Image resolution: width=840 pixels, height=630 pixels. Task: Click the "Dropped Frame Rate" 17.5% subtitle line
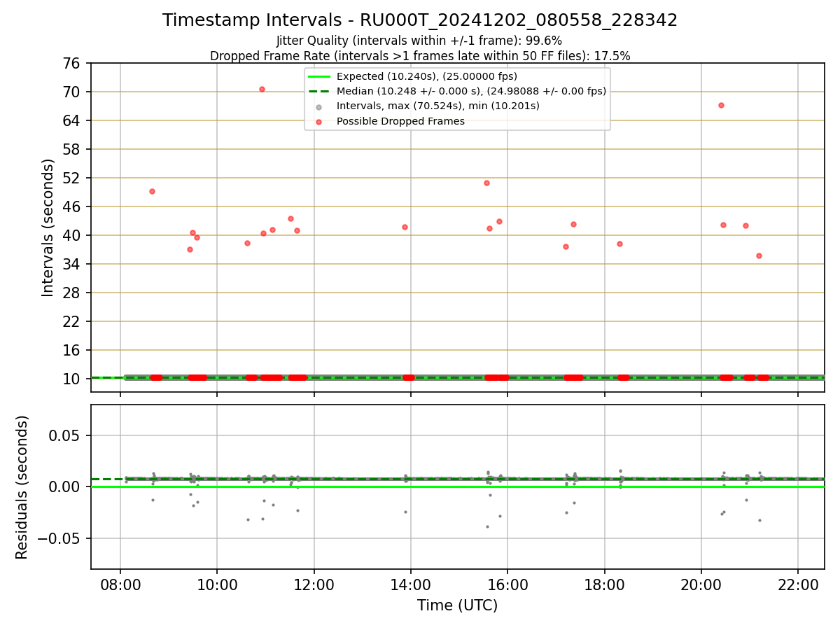tap(420, 56)
